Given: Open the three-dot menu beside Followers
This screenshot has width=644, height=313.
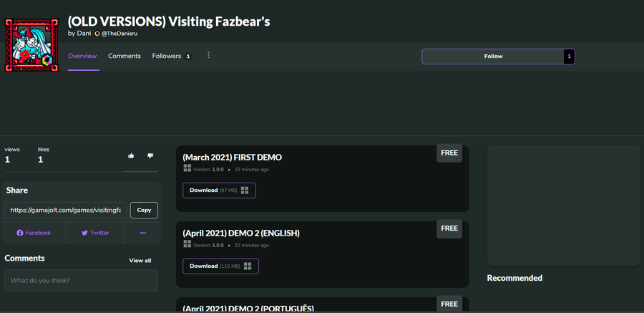Looking at the screenshot, I should coord(208,56).
